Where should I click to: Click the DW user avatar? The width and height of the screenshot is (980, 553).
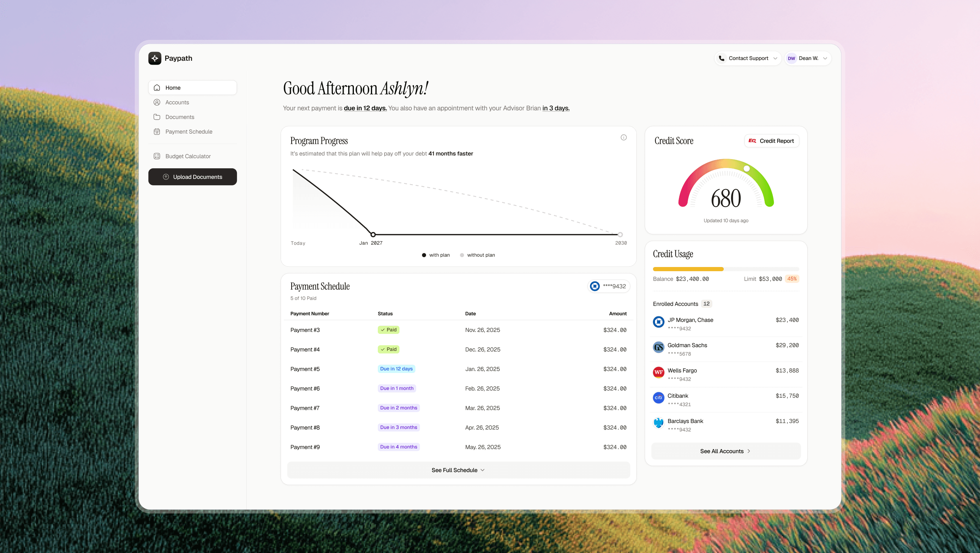coord(791,58)
